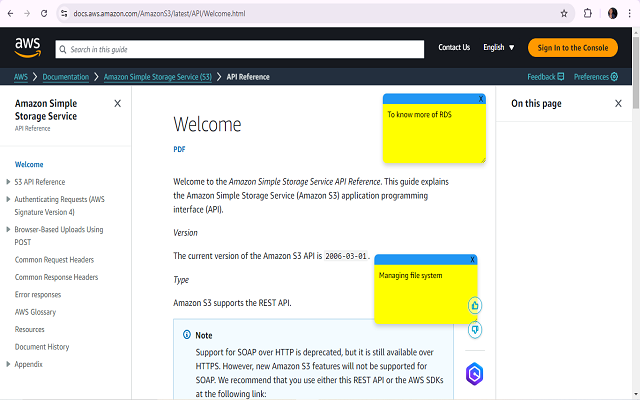Click Sign In to the Console button
640x400 pixels.
573,48
